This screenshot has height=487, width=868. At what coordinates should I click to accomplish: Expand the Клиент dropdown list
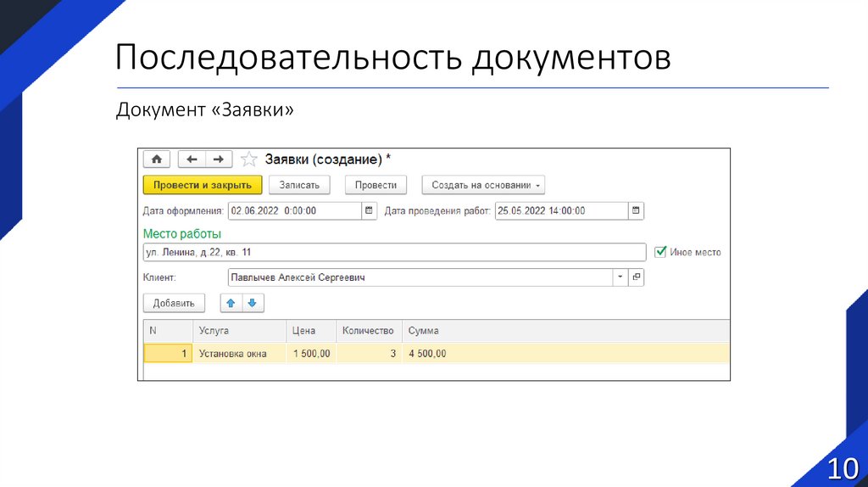pyautogui.click(x=620, y=277)
